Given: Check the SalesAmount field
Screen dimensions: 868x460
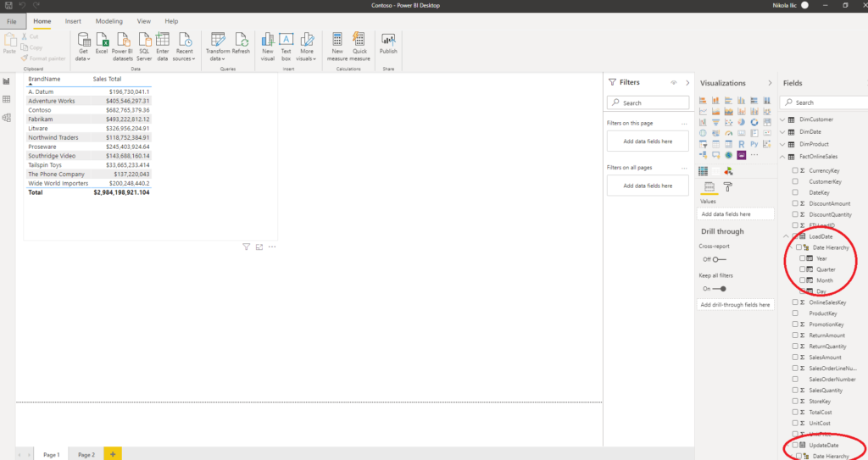Looking at the screenshot, I should [x=795, y=357].
